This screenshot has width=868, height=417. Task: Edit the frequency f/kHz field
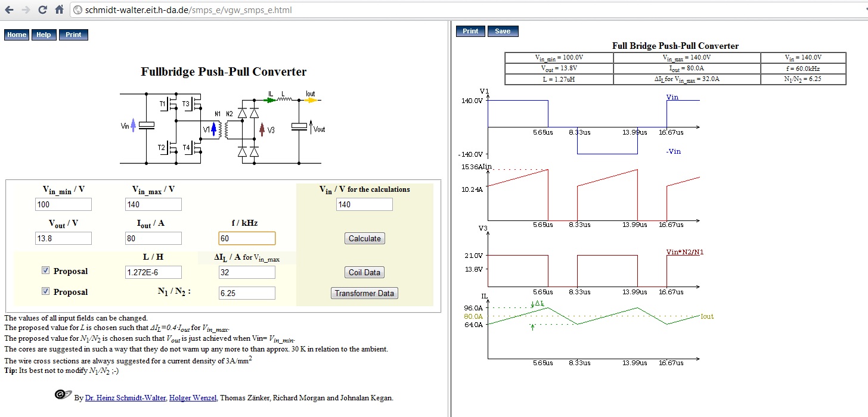point(247,238)
